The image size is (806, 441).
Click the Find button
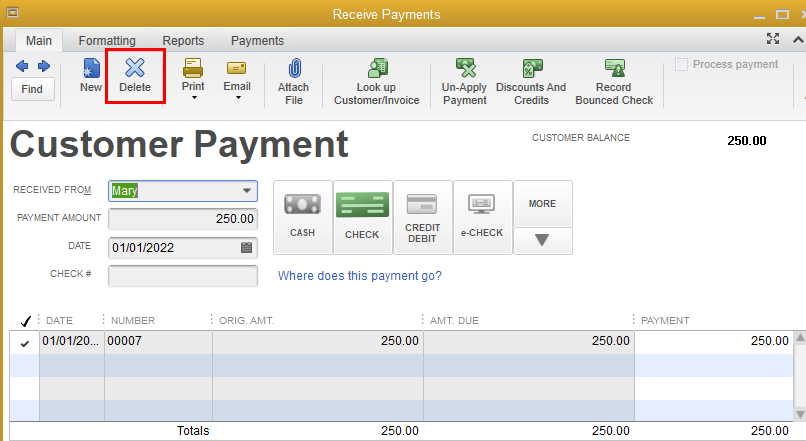pos(32,89)
